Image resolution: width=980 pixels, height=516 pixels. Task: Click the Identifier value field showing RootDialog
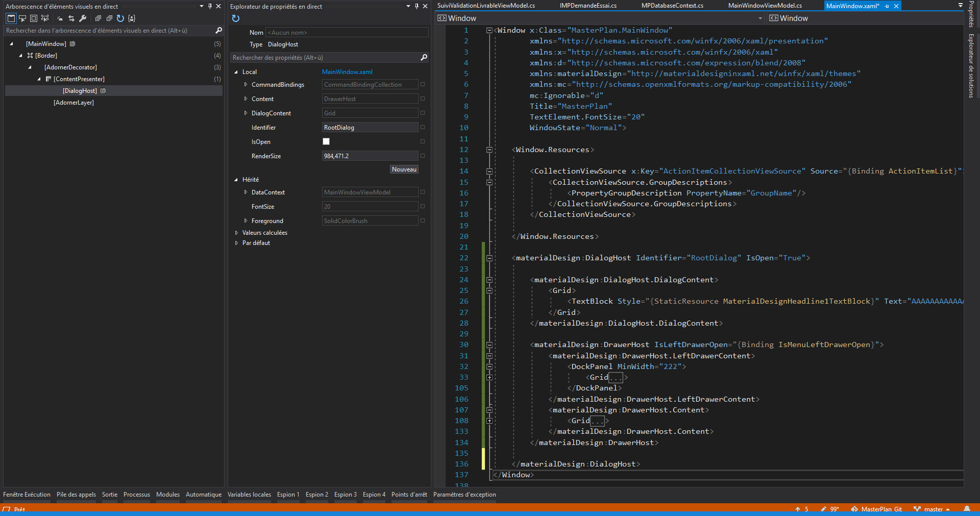[369, 127]
